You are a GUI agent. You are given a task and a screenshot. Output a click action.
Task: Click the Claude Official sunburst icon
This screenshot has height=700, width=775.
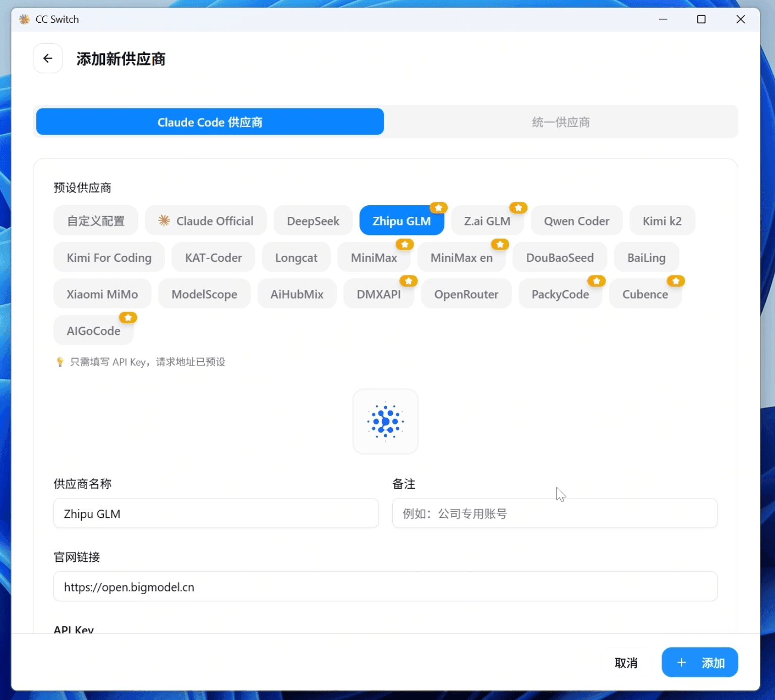click(x=164, y=220)
